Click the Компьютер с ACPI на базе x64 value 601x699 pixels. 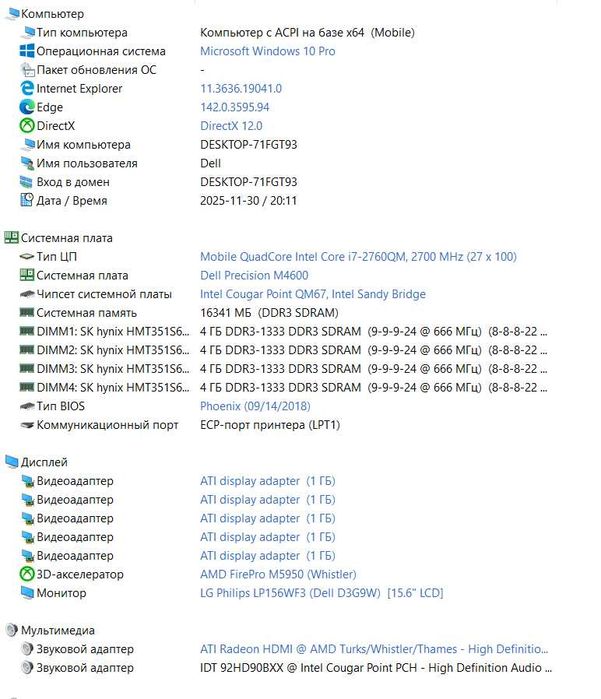(x=307, y=32)
